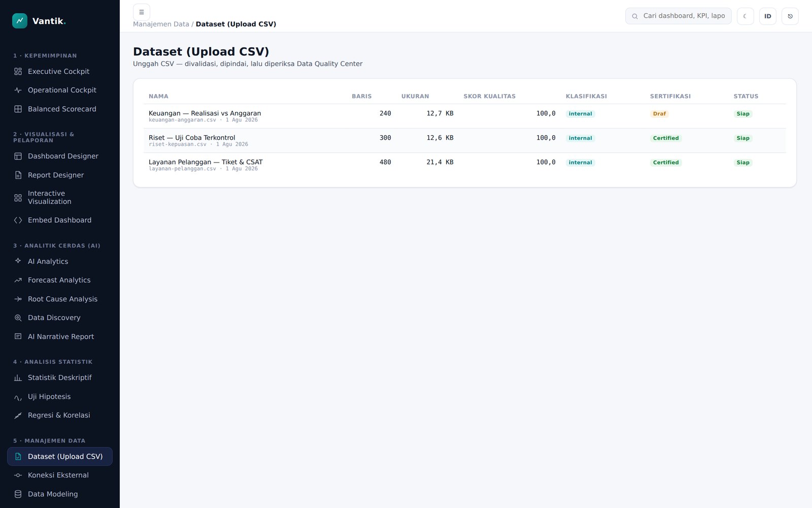Click internal badge in Riset row
The width and height of the screenshot is (812, 508).
click(580, 138)
